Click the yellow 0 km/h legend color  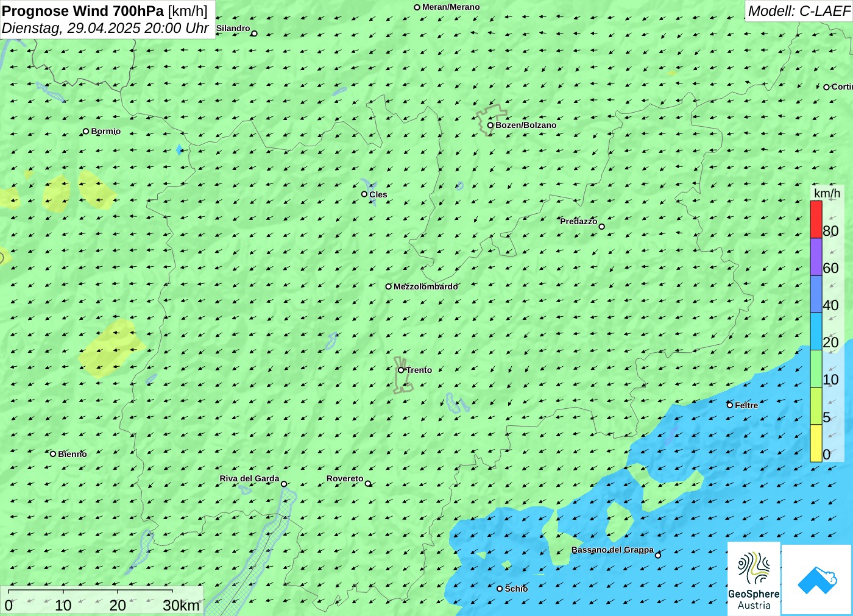(x=816, y=443)
